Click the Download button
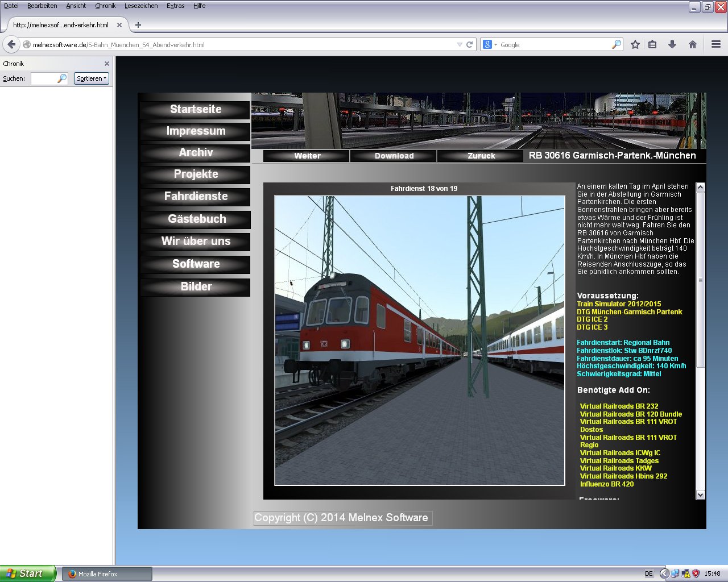The height and width of the screenshot is (582, 728). [x=394, y=156]
